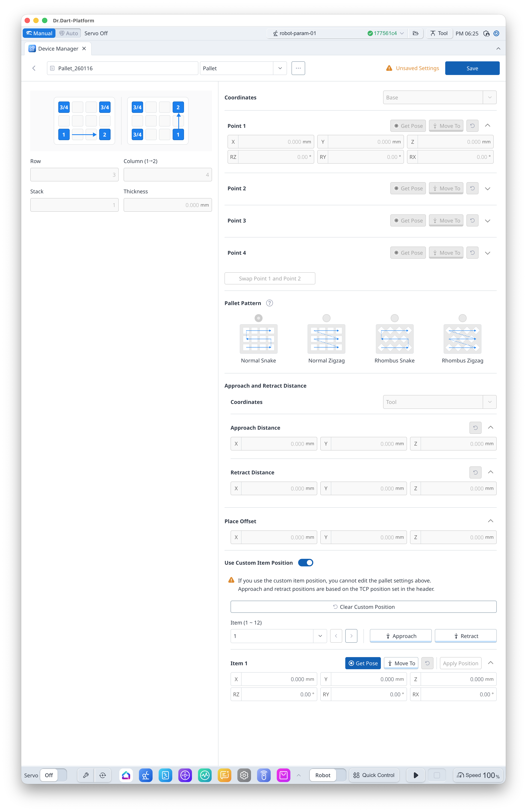The width and height of the screenshot is (527, 812).
Task: Click the user shield icon in header
Action: [486, 34]
